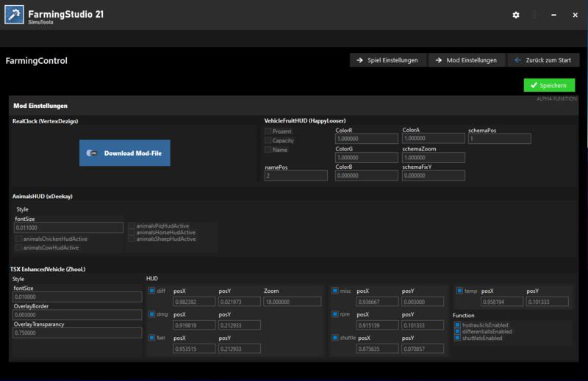Check the Name option in VehicleFruitHUD

[x=268, y=149]
